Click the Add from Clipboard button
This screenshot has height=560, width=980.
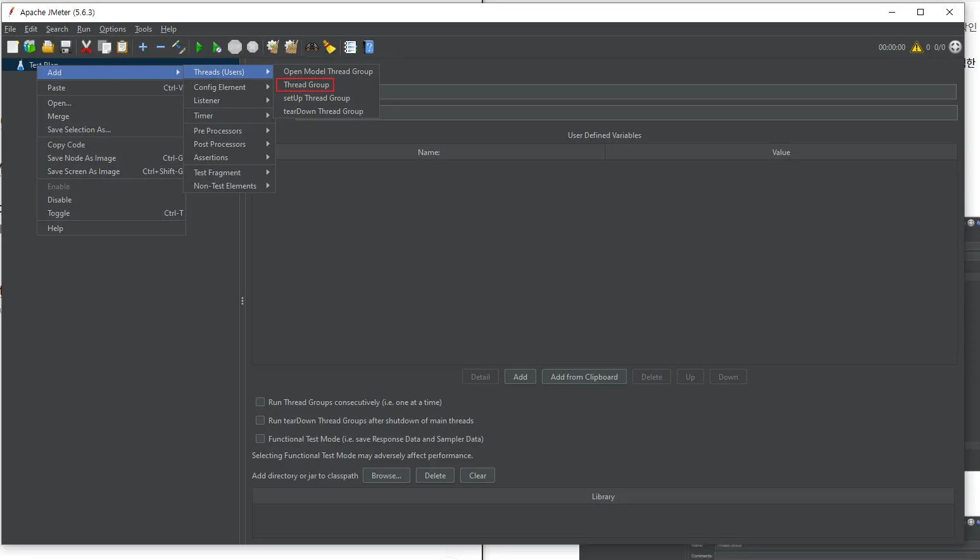(x=584, y=377)
